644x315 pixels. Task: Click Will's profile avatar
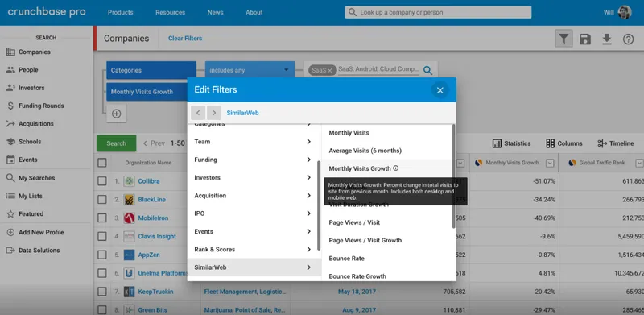point(625,12)
